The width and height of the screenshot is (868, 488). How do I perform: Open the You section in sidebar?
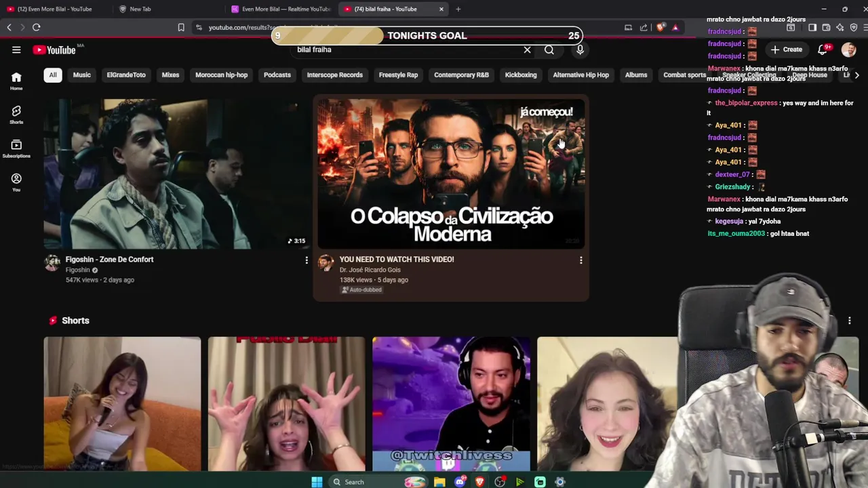coord(16,182)
